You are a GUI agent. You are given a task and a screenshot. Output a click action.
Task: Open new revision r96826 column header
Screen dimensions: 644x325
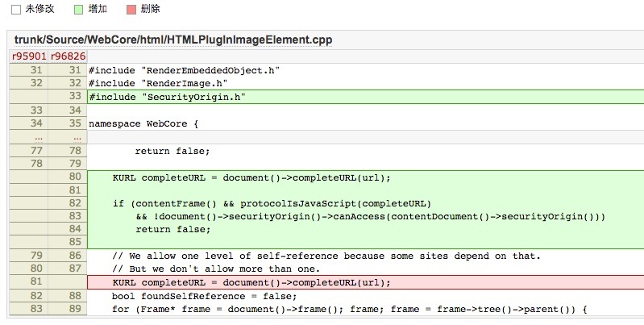tap(67, 56)
